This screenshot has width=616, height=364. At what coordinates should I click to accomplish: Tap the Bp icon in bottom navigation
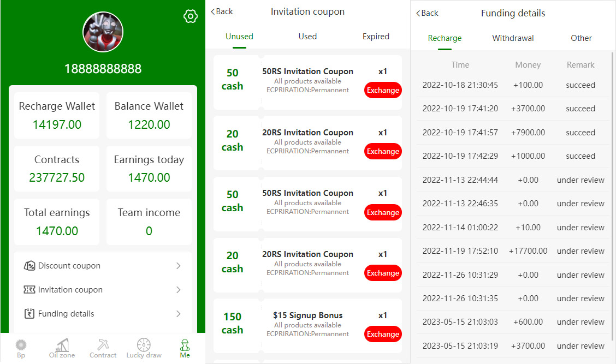(21, 345)
